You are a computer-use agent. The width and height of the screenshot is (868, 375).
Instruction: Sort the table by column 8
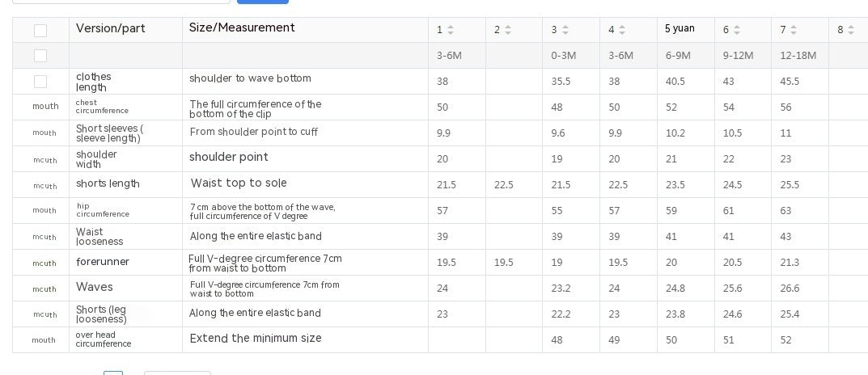850,30
